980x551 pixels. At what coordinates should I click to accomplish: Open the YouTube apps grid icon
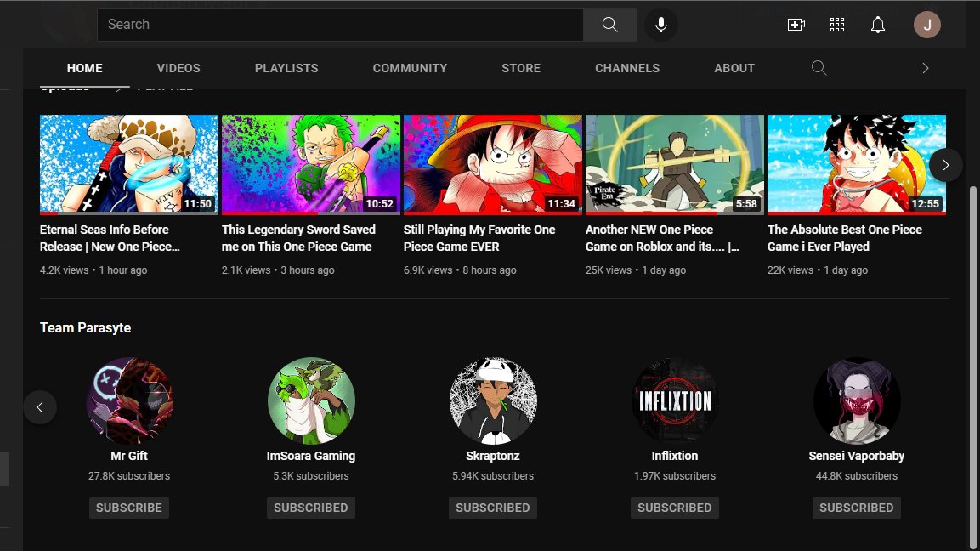click(x=837, y=25)
